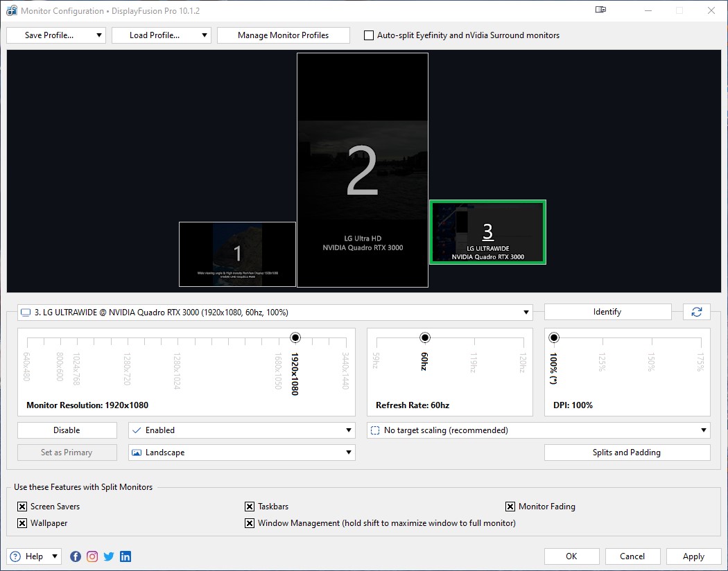
Task: Expand the Save Profile dropdown arrow
Action: 100,35
